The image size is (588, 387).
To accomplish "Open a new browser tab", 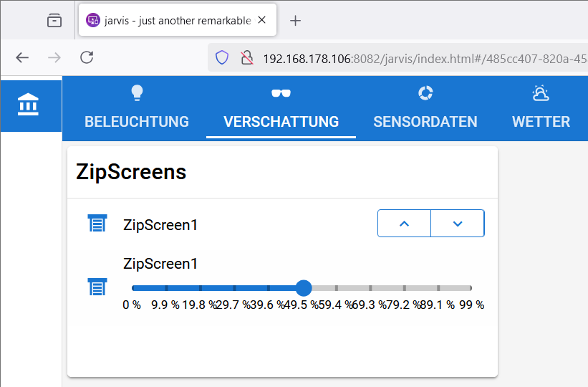I will [296, 21].
